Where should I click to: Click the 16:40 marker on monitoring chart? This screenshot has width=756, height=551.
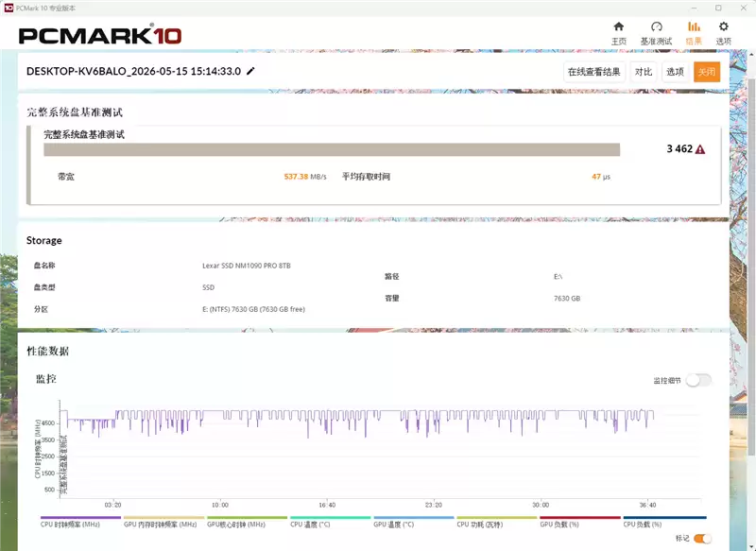click(x=327, y=505)
